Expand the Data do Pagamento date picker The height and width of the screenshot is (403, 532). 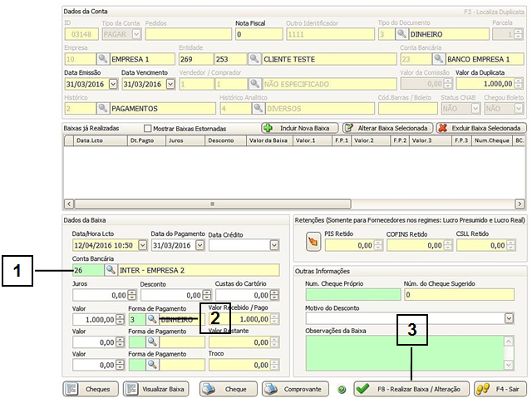pos(198,245)
